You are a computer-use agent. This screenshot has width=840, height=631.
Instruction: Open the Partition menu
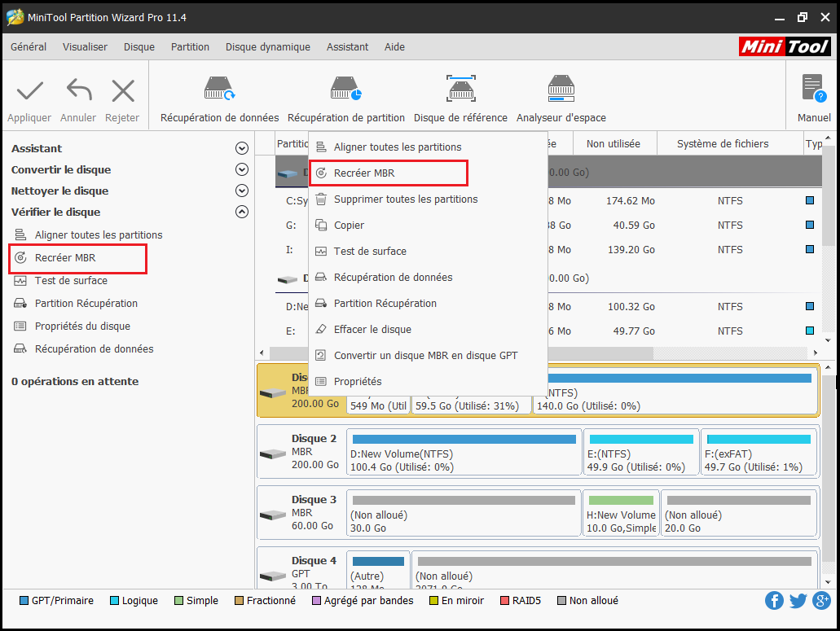[190, 47]
